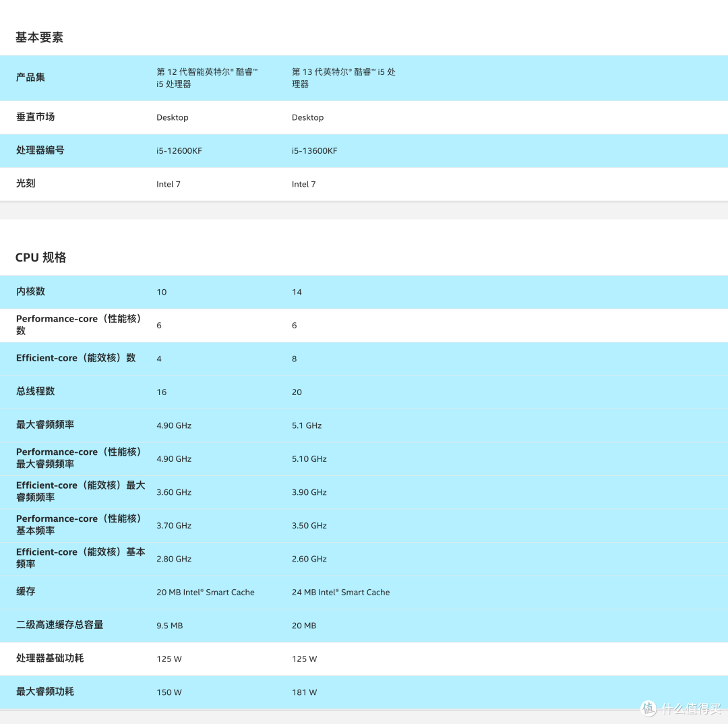Image resolution: width=728 pixels, height=724 pixels.
Task: Click the Efficient-core count value 4
Action: click(159, 359)
